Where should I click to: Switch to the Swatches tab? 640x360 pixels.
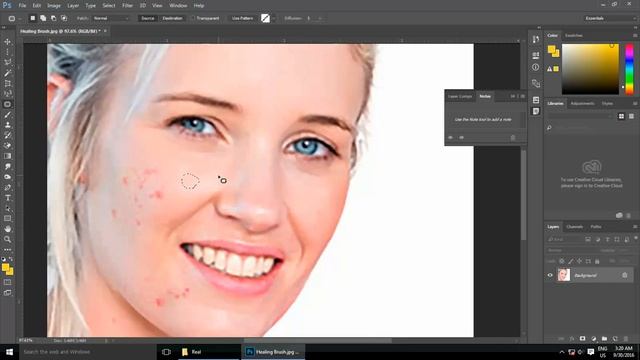tap(573, 36)
